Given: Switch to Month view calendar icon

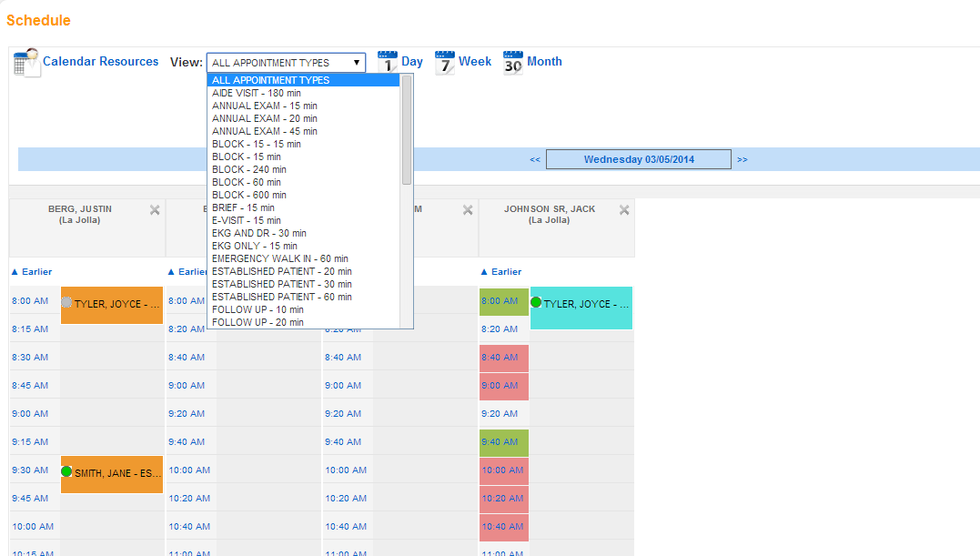Looking at the screenshot, I should 513,62.
